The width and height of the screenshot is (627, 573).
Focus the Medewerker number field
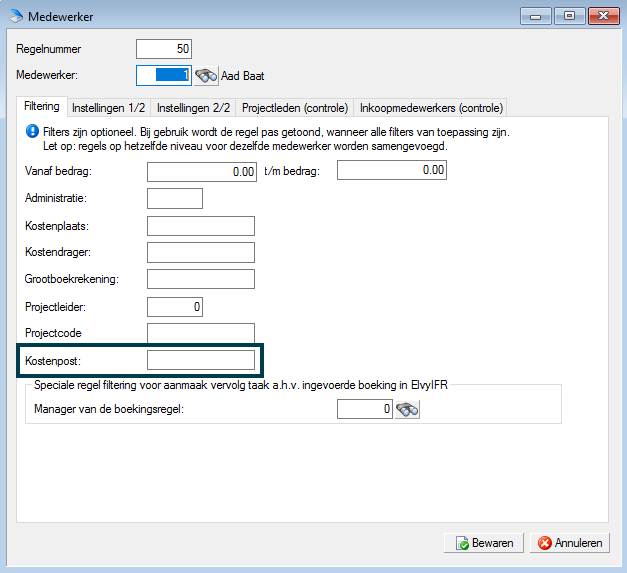coord(164,75)
